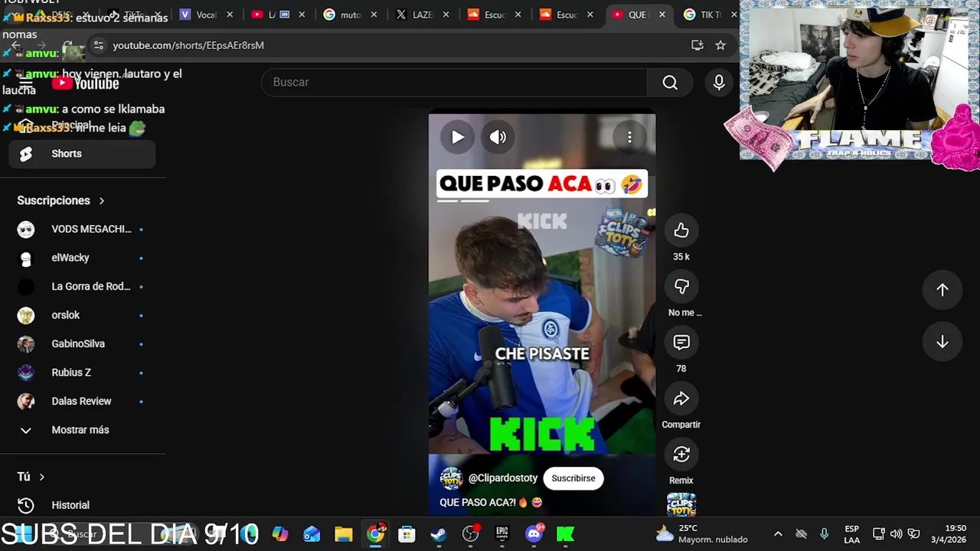Open File Explorer from the taskbar
Screen dimensions: 980x551
[x=343, y=534]
